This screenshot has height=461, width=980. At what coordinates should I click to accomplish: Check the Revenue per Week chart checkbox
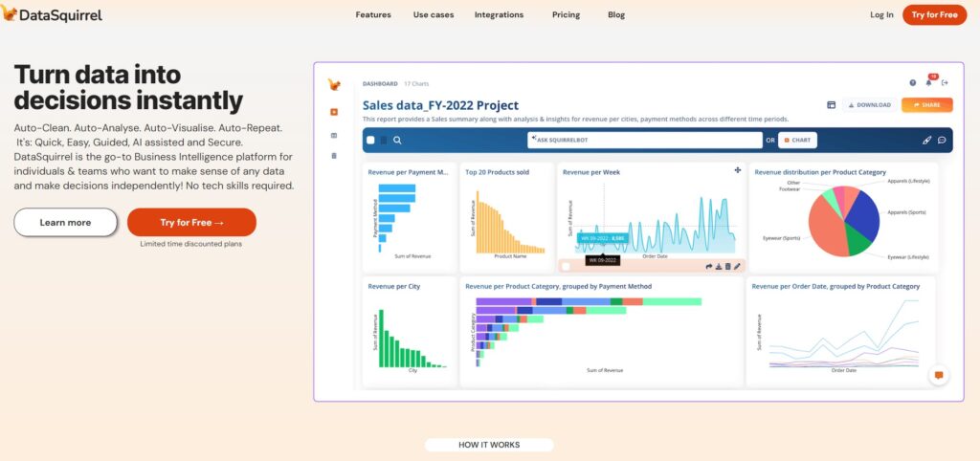(567, 266)
